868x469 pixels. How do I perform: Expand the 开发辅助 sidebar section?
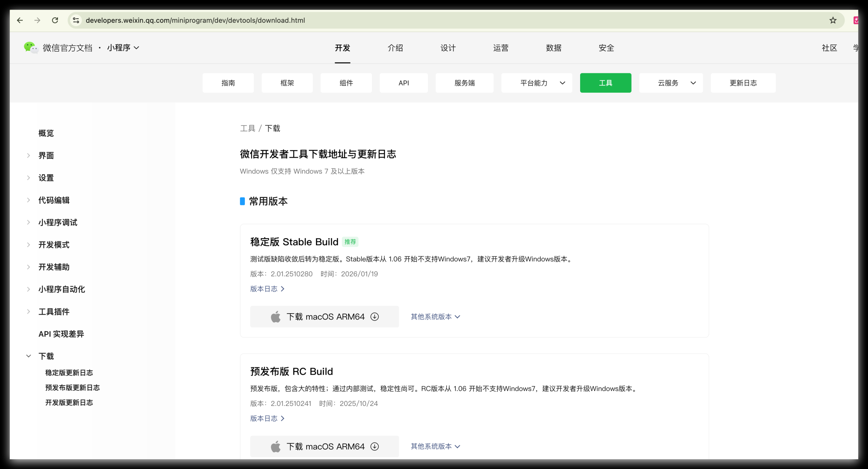pos(29,267)
